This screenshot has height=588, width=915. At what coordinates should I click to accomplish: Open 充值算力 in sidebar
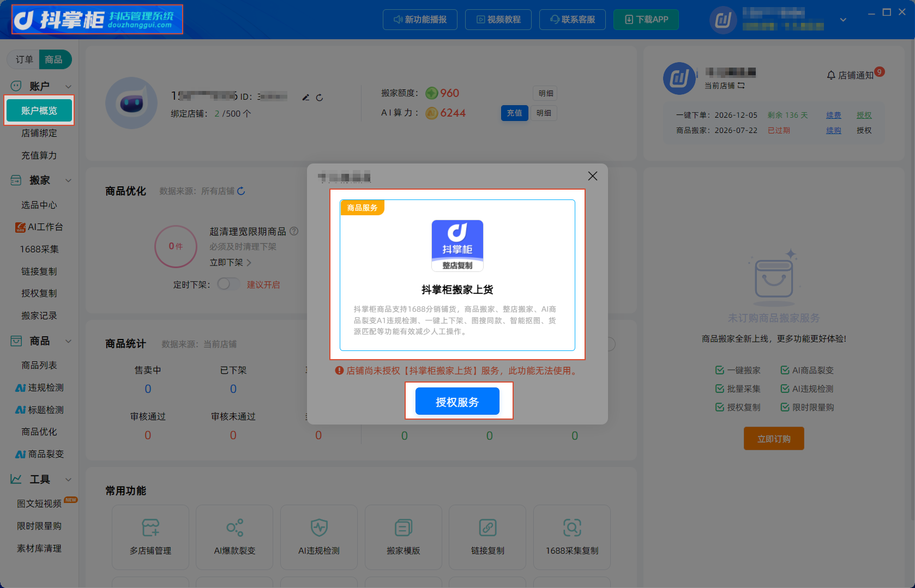tap(39, 155)
